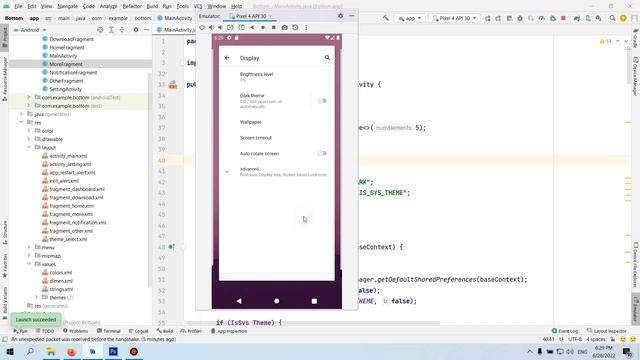Take emulator screenshot with camera icon
The image size is (640, 360).
(x=284, y=27)
